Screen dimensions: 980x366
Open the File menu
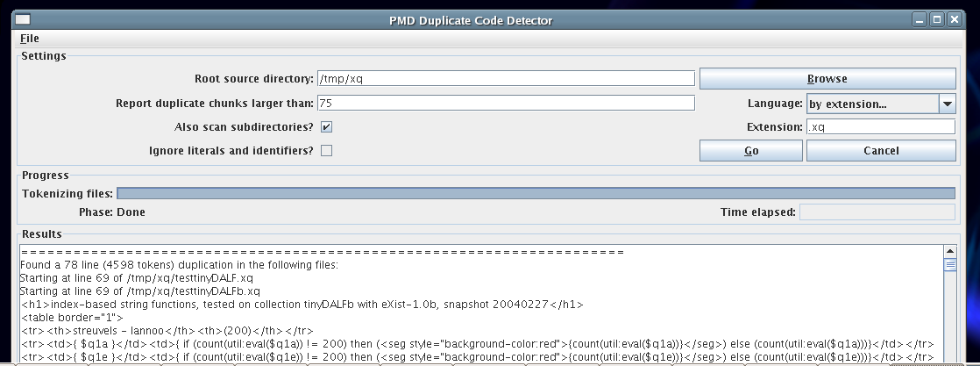point(30,39)
